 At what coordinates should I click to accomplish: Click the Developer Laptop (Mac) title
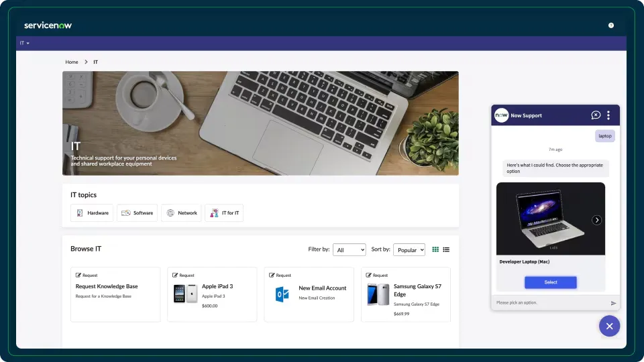coord(524,262)
